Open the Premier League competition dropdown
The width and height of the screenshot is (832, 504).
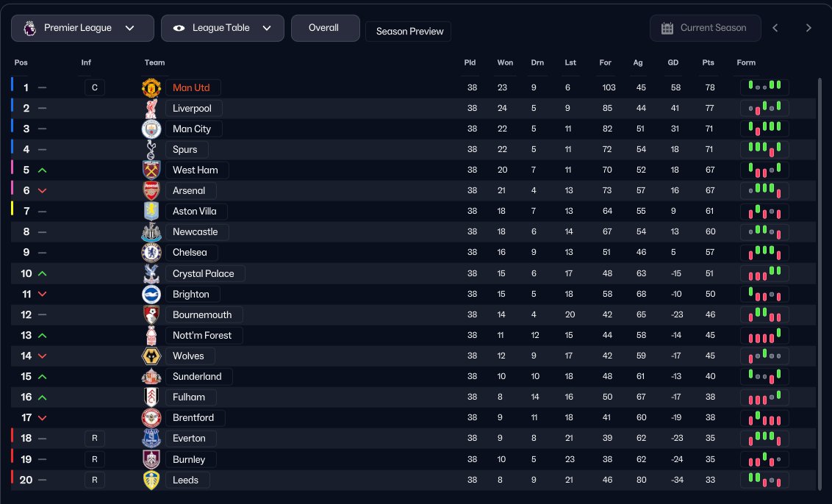click(x=82, y=28)
